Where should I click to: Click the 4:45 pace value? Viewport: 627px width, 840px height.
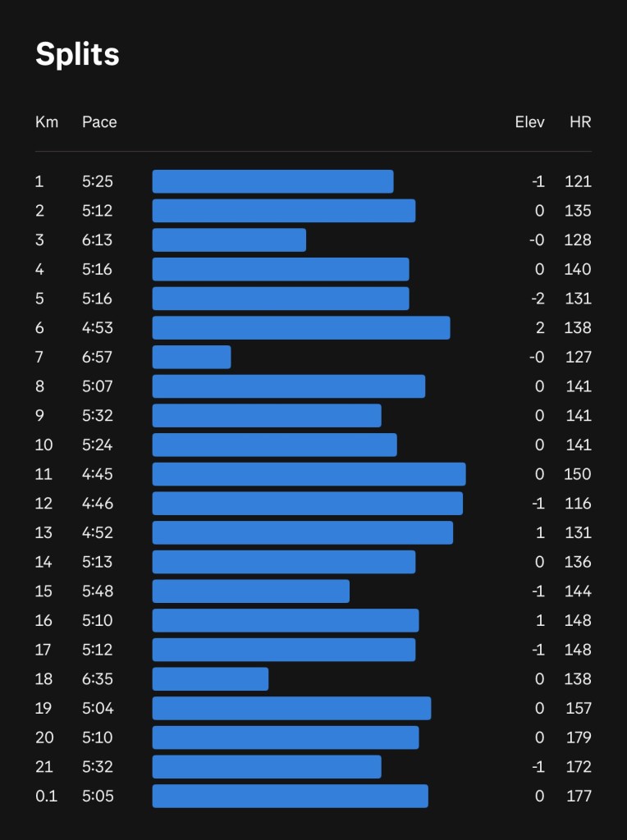coord(97,474)
